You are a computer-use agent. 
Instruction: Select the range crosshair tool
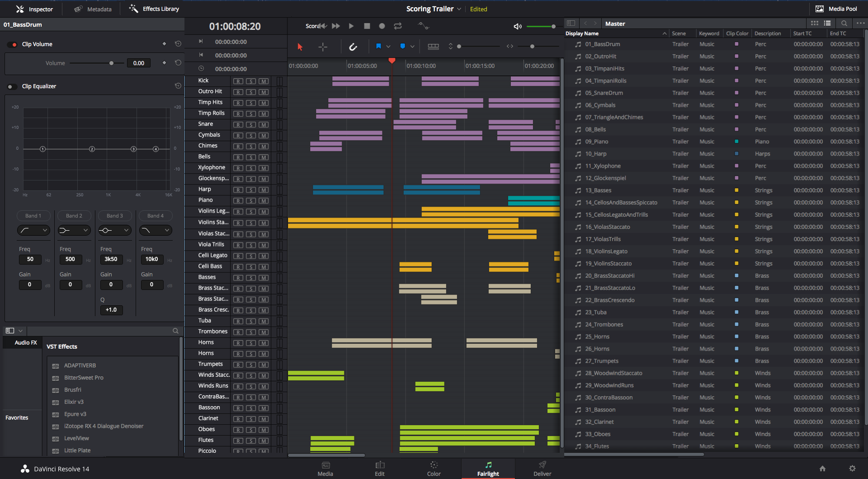323,47
